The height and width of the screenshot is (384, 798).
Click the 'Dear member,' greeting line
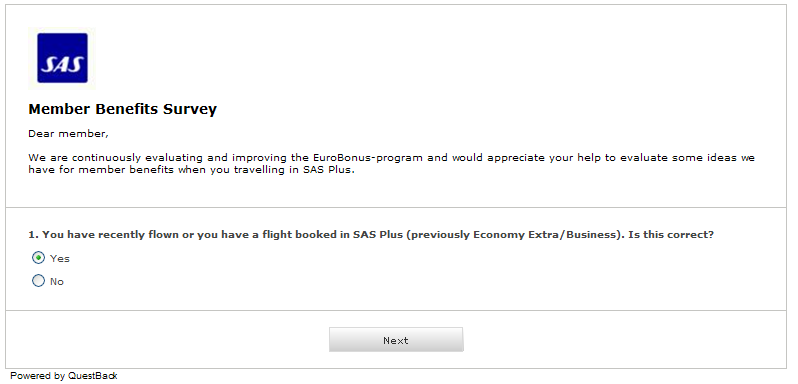tap(68, 134)
